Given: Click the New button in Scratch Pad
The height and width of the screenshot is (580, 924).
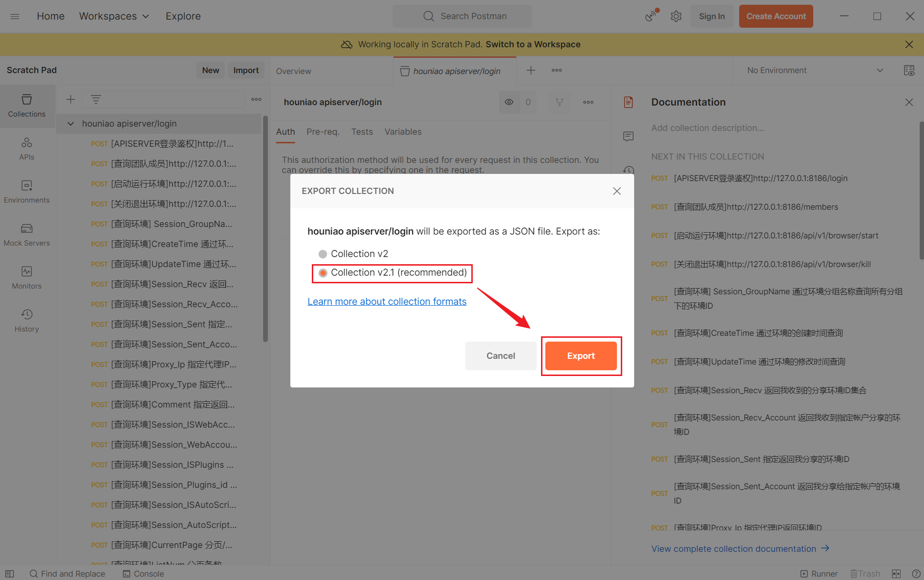Looking at the screenshot, I should pos(210,70).
